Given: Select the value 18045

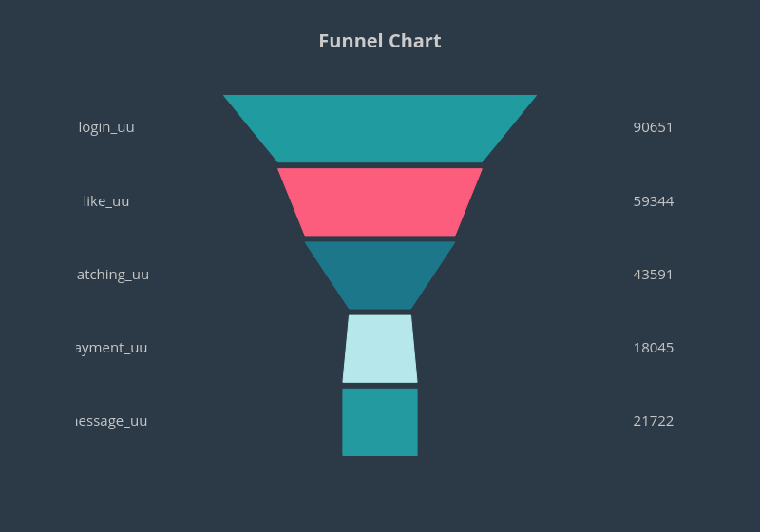Looking at the screenshot, I should coord(654,348).
